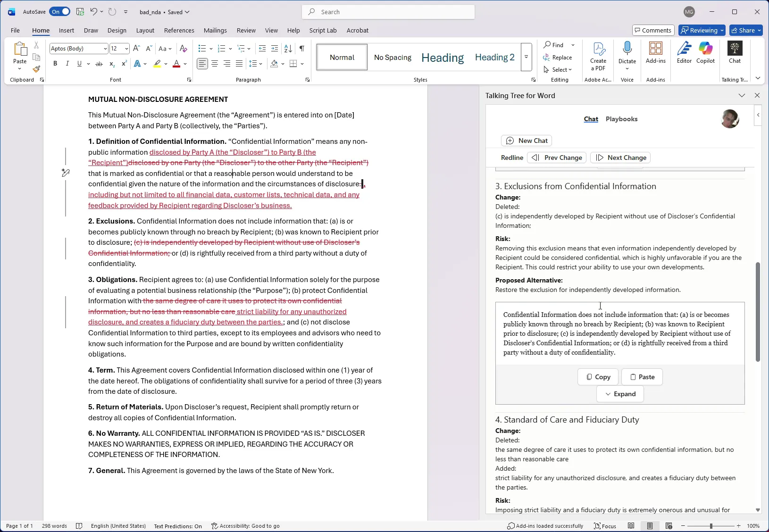The width and height of the screenshot is (769, 532).
Task: Apply strikethrough formatting
Action: point(99,64)
